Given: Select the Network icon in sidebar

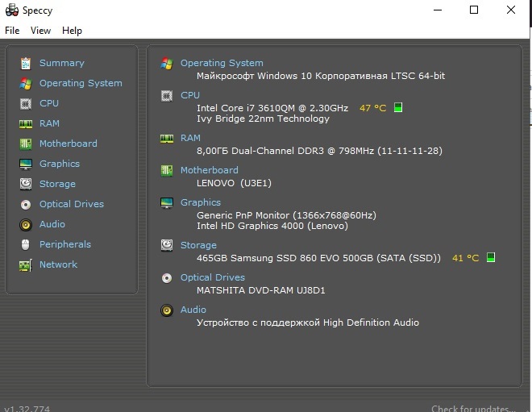Looking at the screenshot, I should coord(25,264).
